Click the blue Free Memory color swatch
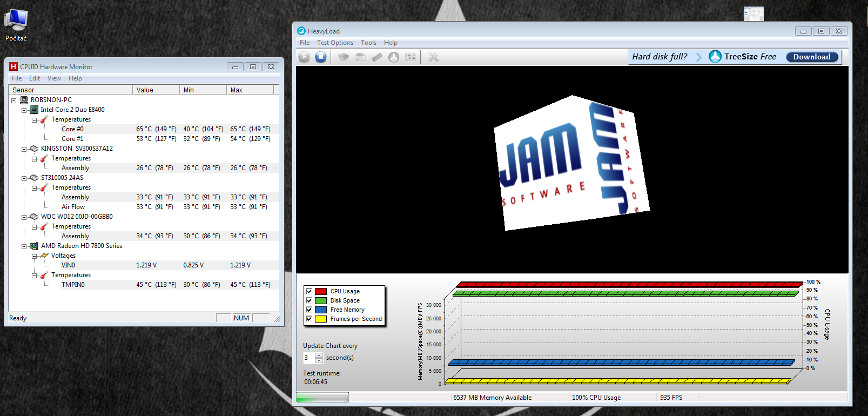 click(321, 310)
